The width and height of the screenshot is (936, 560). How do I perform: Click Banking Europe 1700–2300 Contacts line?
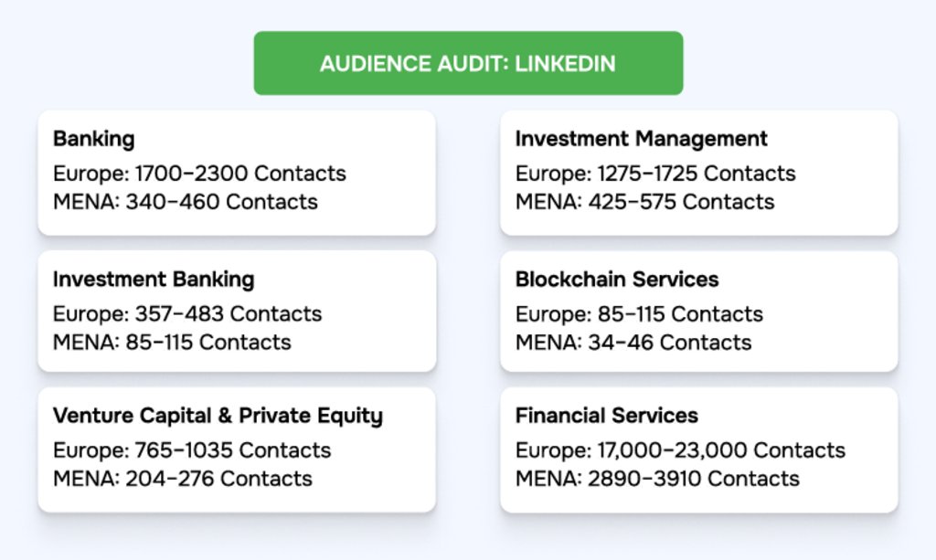(199, 174)
